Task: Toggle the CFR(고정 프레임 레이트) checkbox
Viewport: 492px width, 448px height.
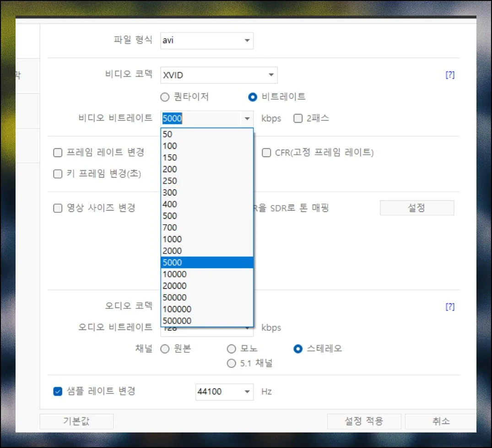Action: [x=266, y=153]
